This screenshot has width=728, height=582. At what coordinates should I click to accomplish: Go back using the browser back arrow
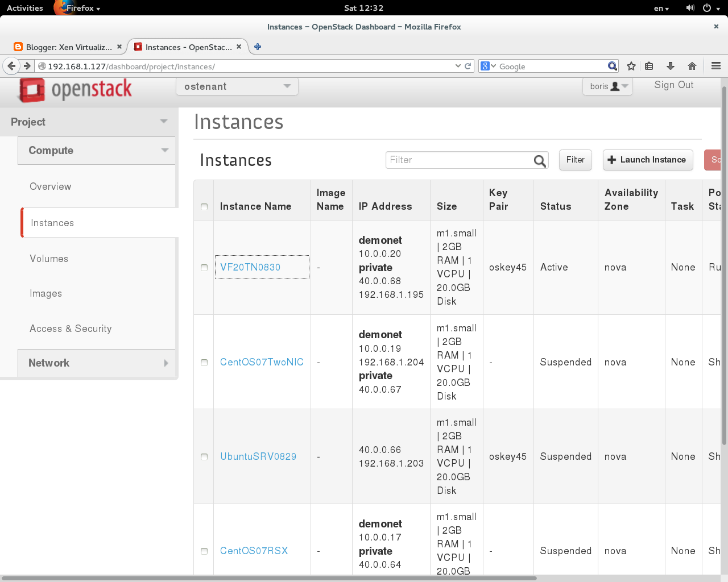click(x=11, y=66)
